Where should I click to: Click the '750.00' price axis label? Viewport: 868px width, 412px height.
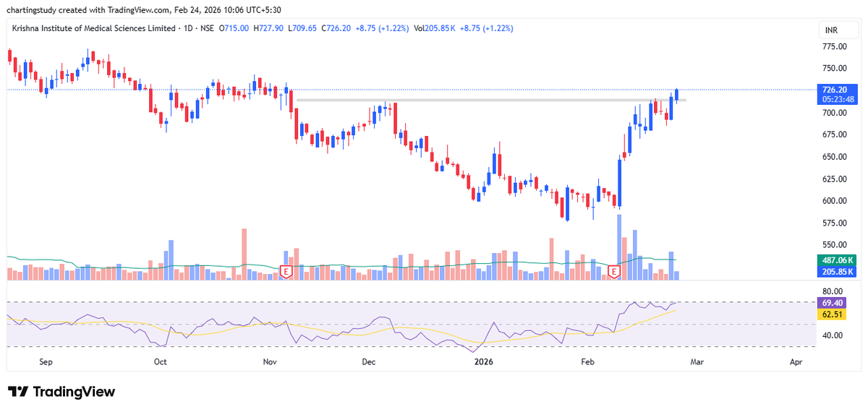(x=835, y=69)
